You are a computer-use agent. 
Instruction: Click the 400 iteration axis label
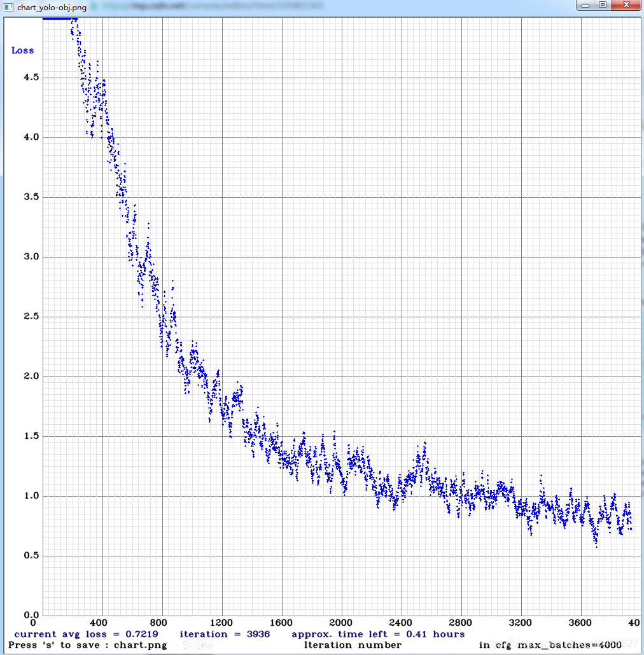coord(99,623)
